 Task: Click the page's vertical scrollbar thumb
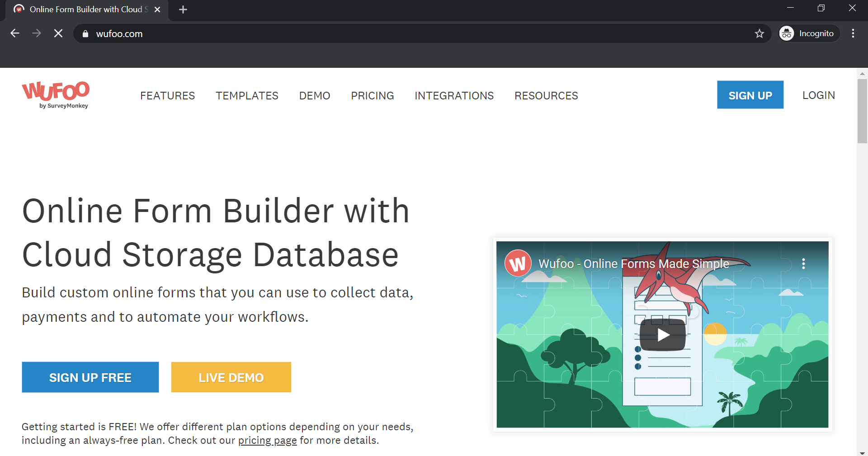pyautogui.click(x=862, y=111)
